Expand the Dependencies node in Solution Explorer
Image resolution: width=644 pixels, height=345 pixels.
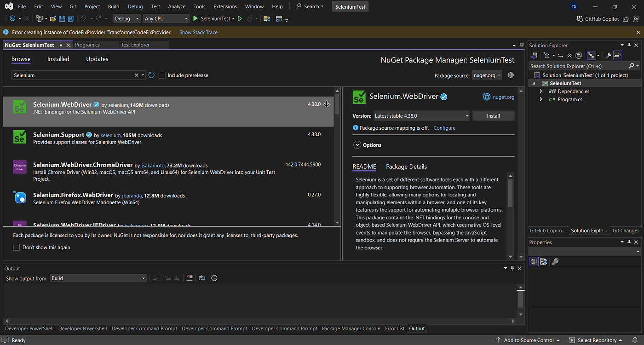point(541,92)
